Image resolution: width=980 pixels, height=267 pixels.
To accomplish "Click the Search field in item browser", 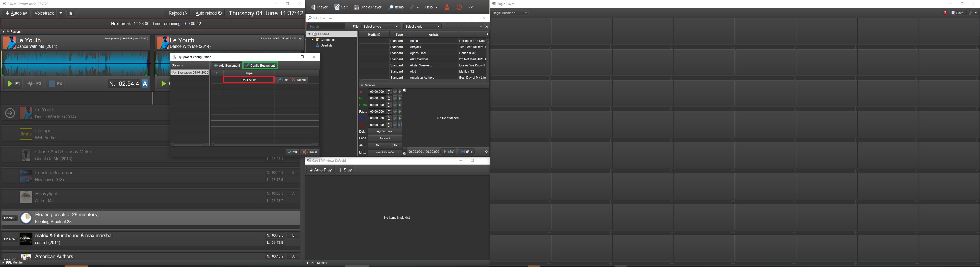I will (326, 27).
